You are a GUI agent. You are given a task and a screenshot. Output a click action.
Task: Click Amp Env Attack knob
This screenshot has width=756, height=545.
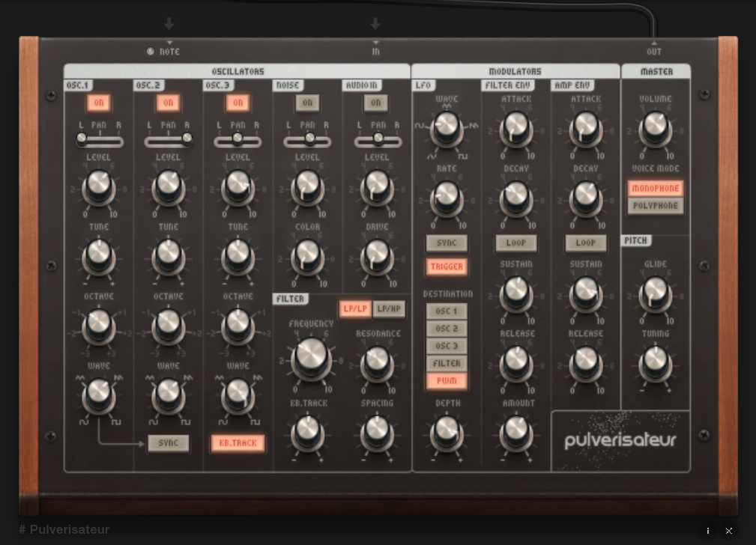point(586,128)
